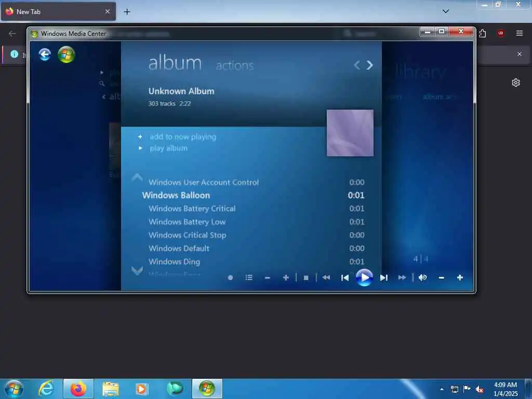Open the Firefox hamburger menu

point(519,33)
